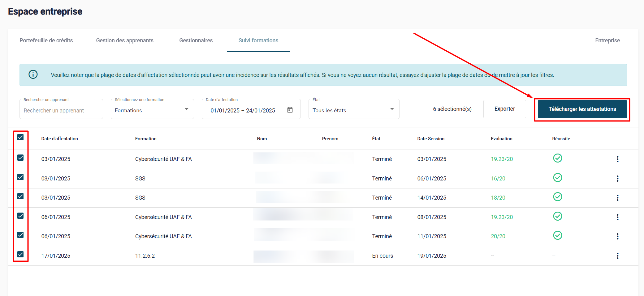The height and width of the screenshot is (296, 644).
Task: Open row options for session 08/01/2025
Action: [617, 217]
